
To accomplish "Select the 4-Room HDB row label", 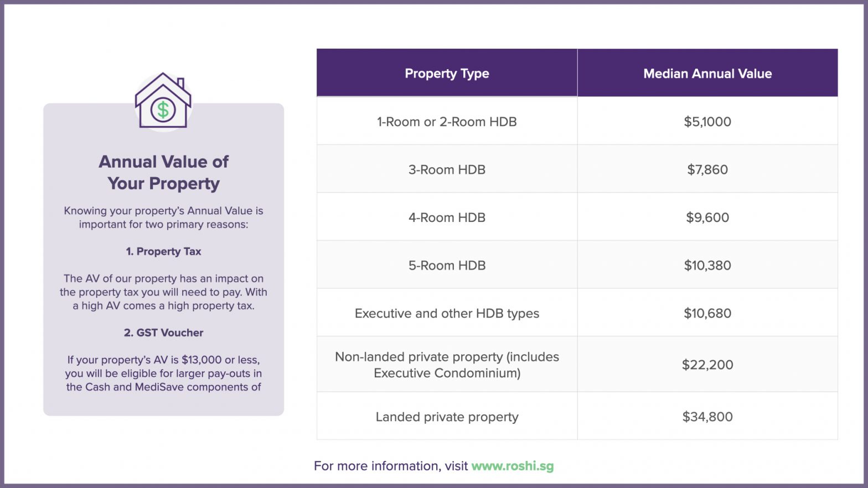I will (447, 217).
